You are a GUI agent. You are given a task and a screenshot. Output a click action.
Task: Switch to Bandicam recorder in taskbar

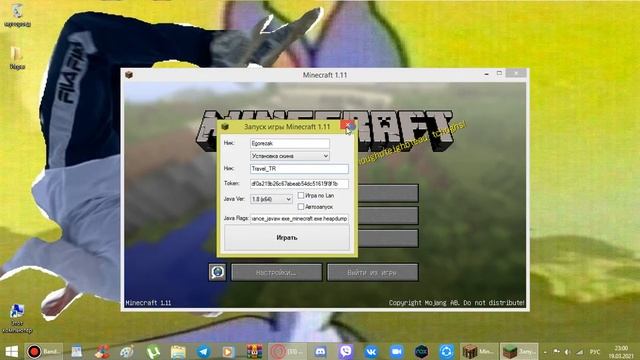44,351
